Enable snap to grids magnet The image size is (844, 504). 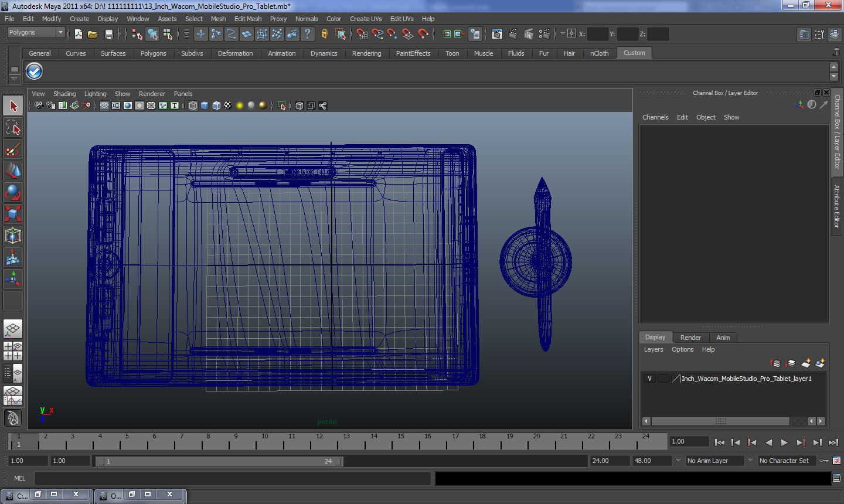[x=362, y=34]
